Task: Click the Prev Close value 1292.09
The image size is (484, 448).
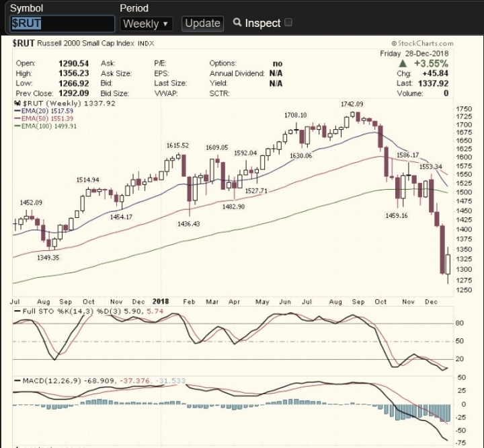Action: coord(73,94)
